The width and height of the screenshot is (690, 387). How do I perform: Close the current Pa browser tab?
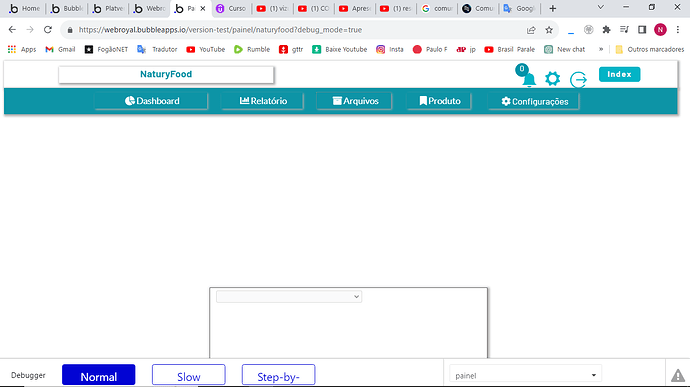click(203, 8)
